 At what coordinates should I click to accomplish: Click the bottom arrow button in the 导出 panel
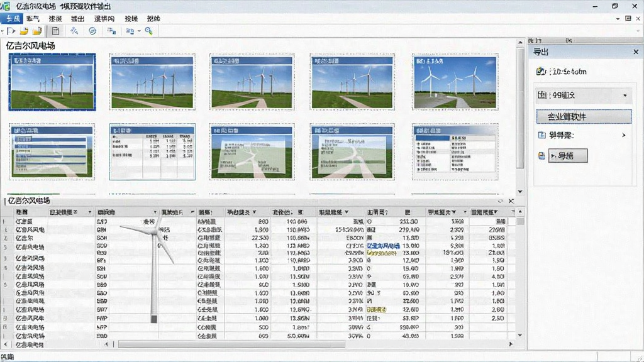coord(568,156)
